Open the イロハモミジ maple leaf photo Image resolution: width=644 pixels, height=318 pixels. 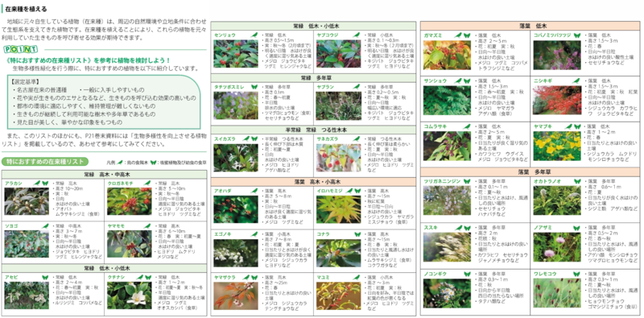338,209
